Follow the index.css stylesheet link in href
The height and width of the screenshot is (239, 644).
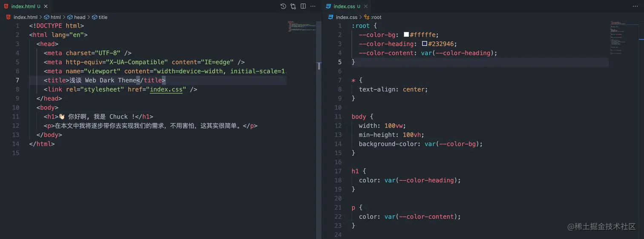click(x=166, y=89)
